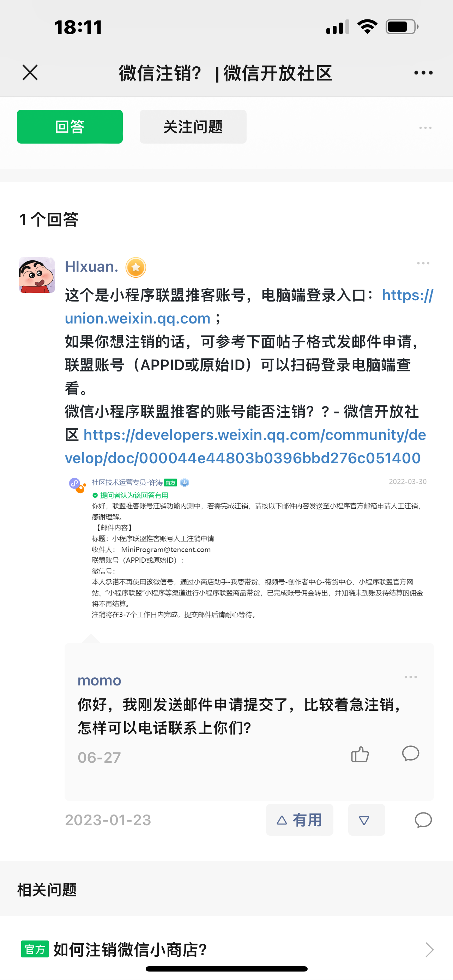Viewport: 453px width, 980px height.
Task: Open related question 如何注销微信小商店
Action: pyautogui.click(x=226, y=950)
